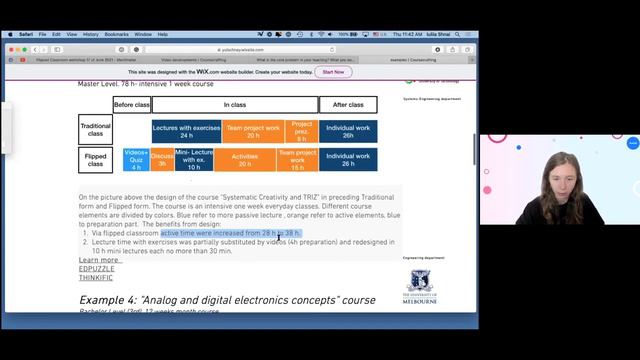
Task: Open the Bookmarks menu
Action: 116,35
